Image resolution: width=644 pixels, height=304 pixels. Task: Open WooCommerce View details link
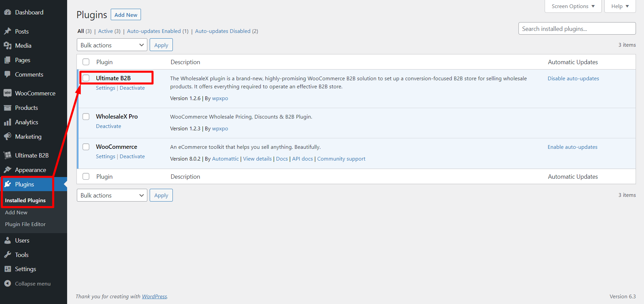tap(257, 159)
